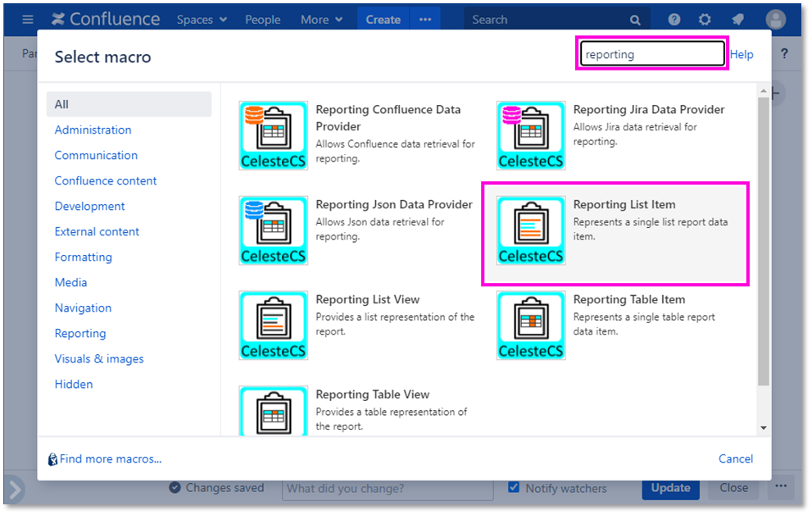
Task: Click the Create button
Action: (x=383, y=19)
